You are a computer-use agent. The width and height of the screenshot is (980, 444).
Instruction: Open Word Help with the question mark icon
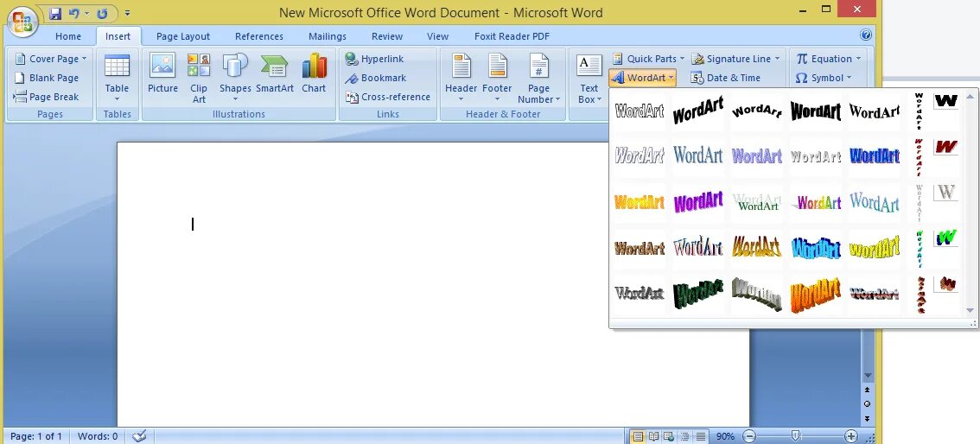click(x=866, y=35)
